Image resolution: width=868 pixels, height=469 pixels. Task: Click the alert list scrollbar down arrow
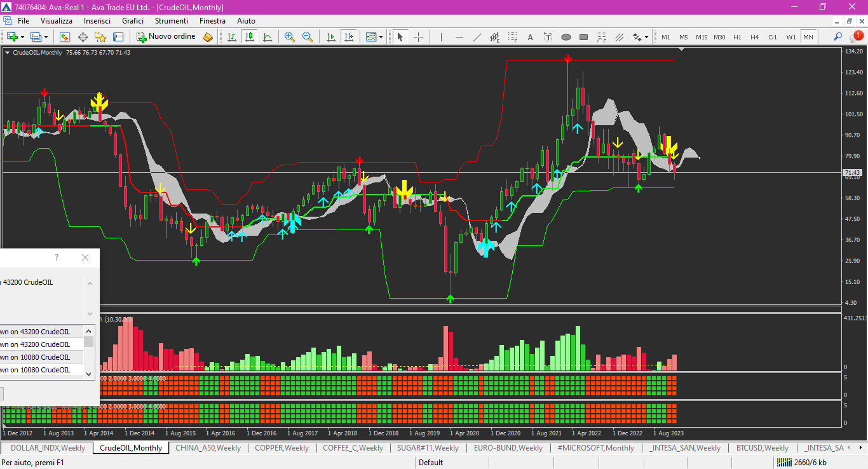point(89,374)
